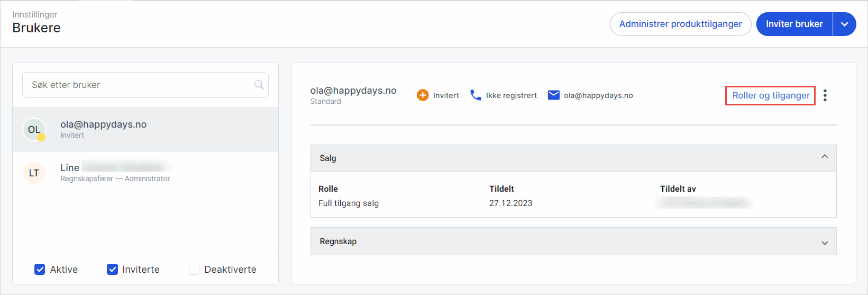Click the Søk etter bruker field
The width and height of the screenshot is (868, 295).
(x=138, y=85)
